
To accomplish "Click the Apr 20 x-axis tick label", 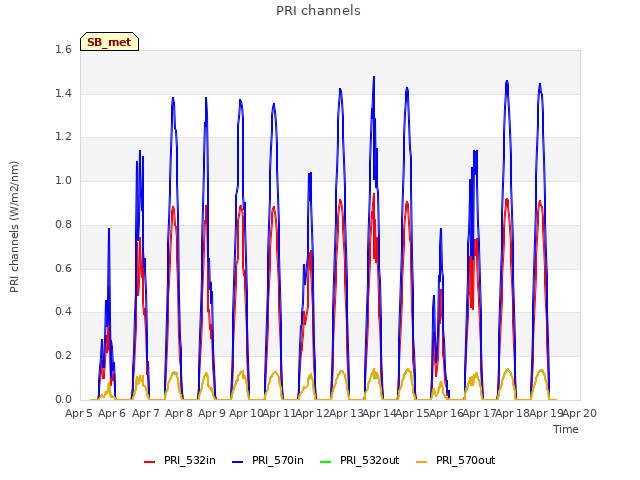I will pyautogui.click(x=580, y=413).
